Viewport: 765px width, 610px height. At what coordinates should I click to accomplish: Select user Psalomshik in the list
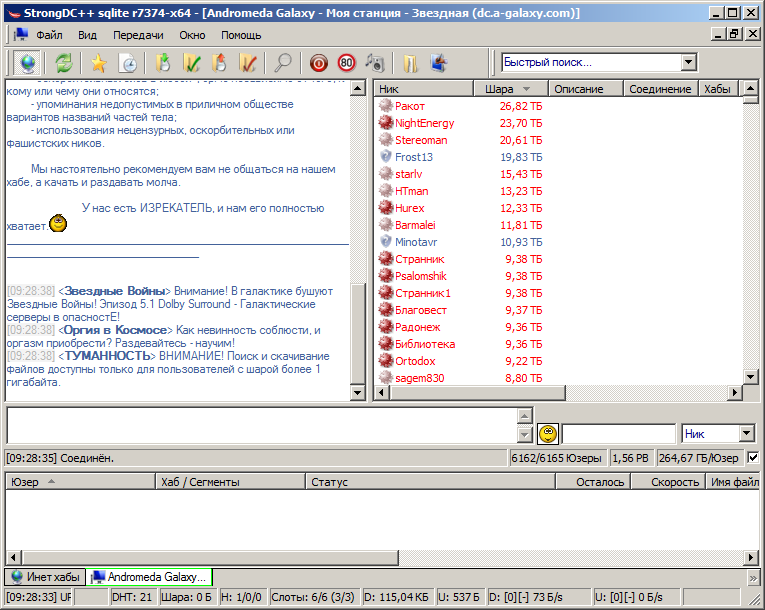coord(420,276)
